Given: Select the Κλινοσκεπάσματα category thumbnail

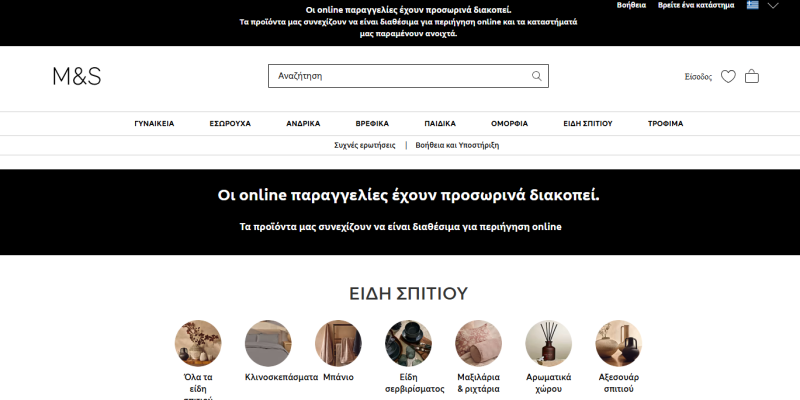Looking at the screenshot, I should coord(268,343).
